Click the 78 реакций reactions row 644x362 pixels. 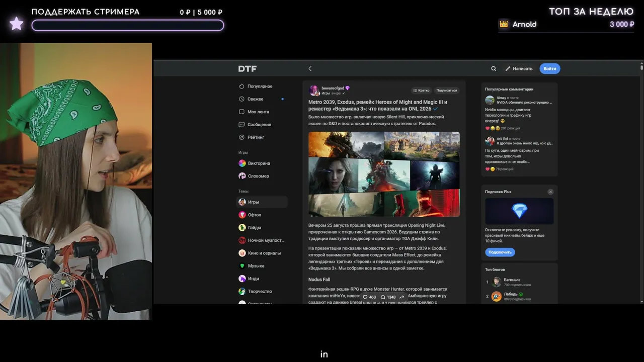499,169
